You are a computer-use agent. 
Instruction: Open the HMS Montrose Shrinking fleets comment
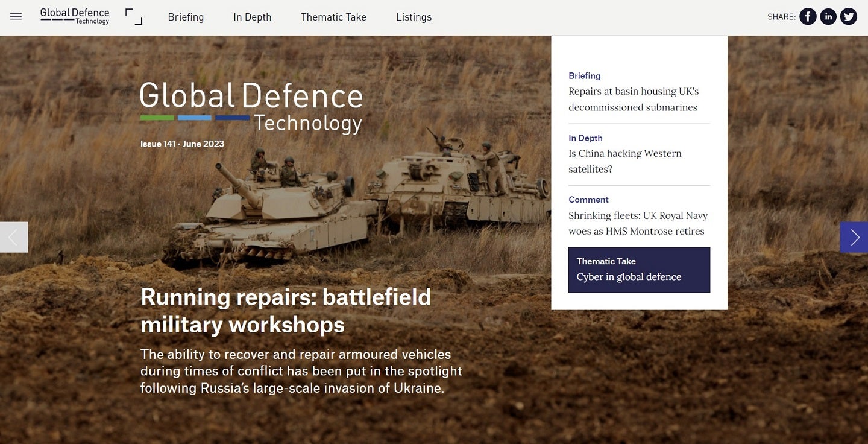[637, 223]
